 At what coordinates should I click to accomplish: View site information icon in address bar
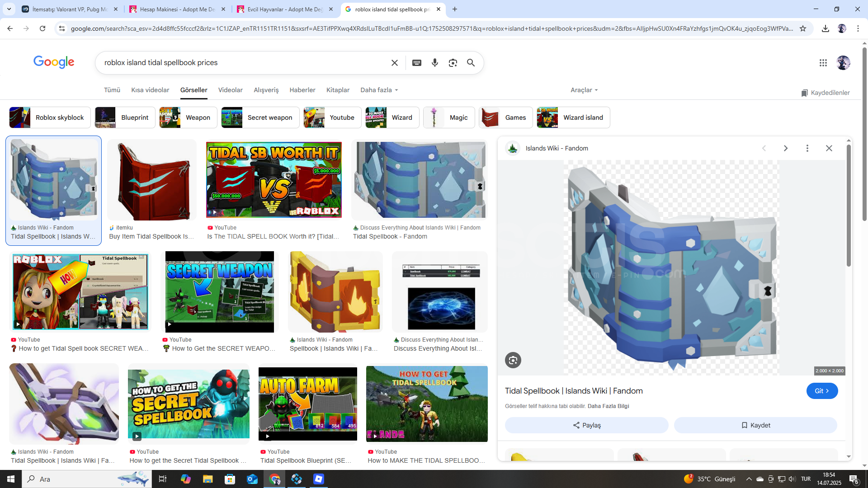62,28
